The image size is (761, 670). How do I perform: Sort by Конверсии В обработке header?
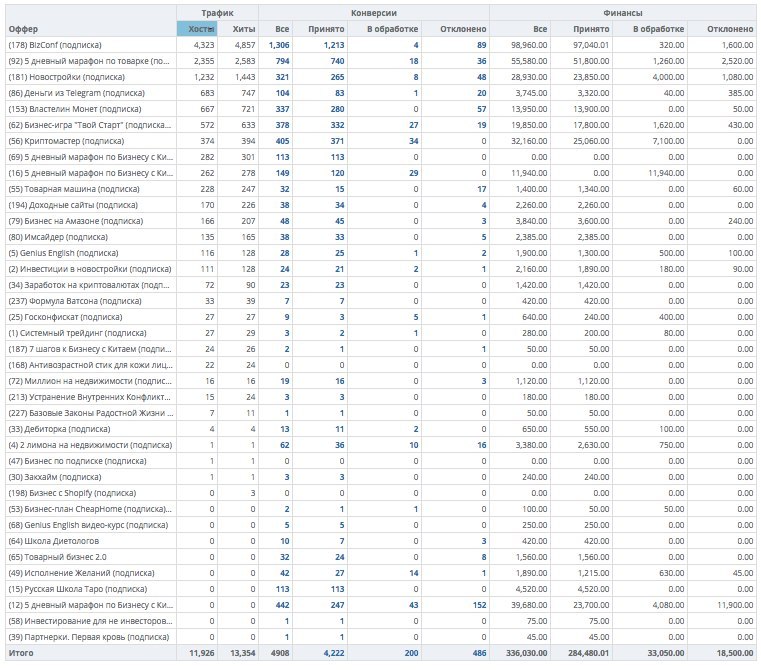click(x=392, y=29)
